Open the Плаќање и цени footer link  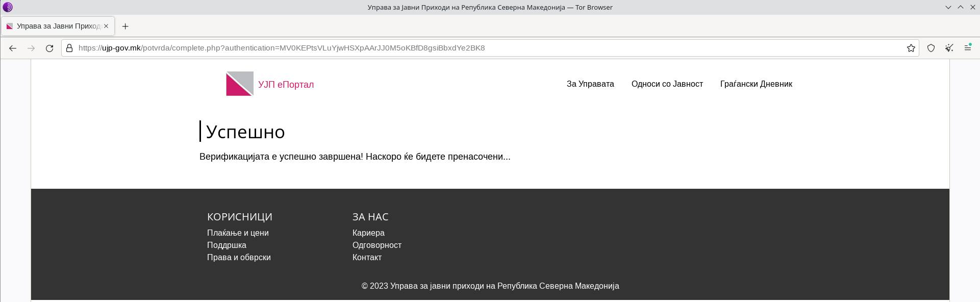pyautogui.click(x=238, y=233)
